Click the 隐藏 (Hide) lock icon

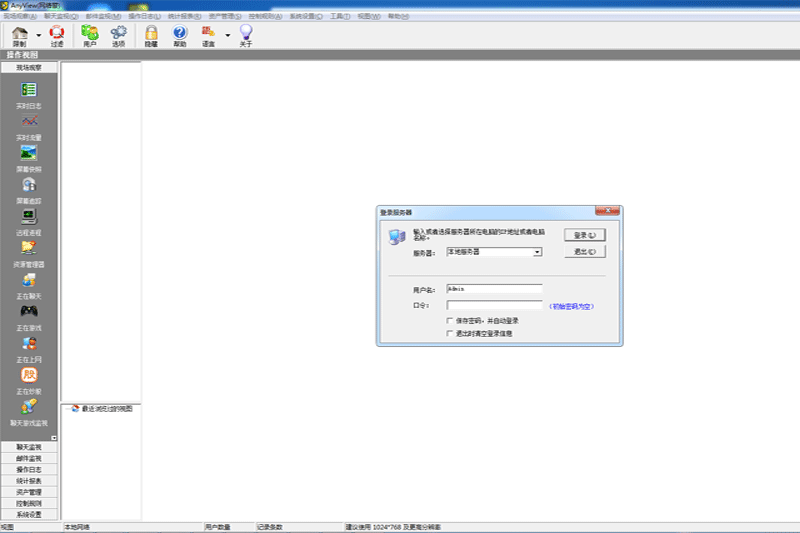(151, 36)
